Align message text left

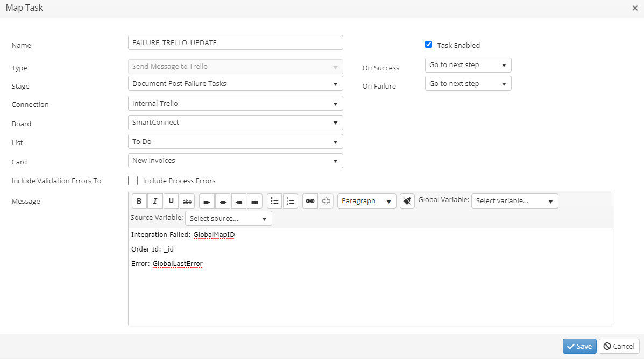coord(207,201)
